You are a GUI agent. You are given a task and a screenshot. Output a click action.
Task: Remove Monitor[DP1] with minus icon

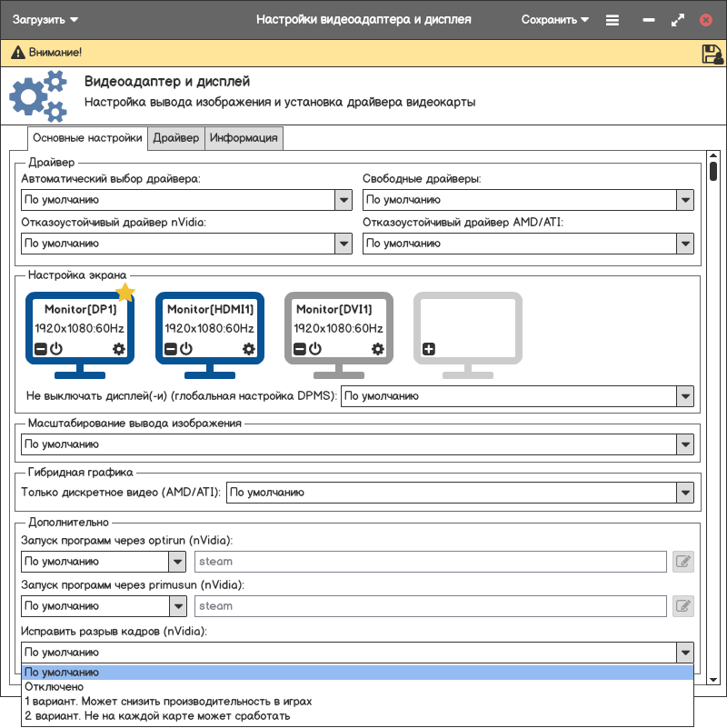(x=41, y=349)
